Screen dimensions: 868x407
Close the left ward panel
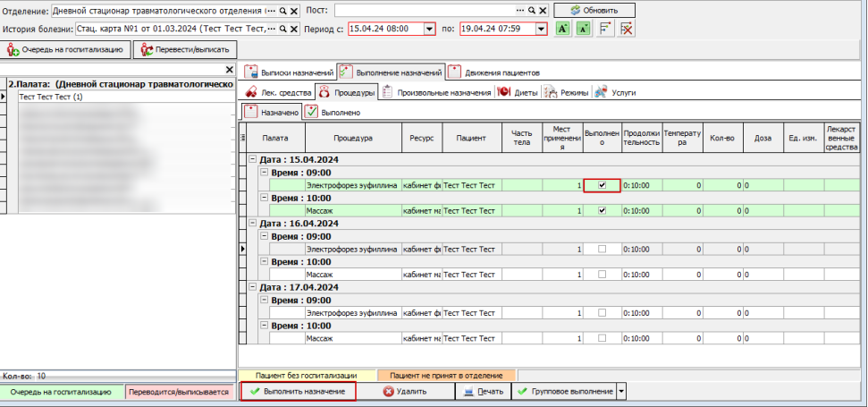[230, 70]
